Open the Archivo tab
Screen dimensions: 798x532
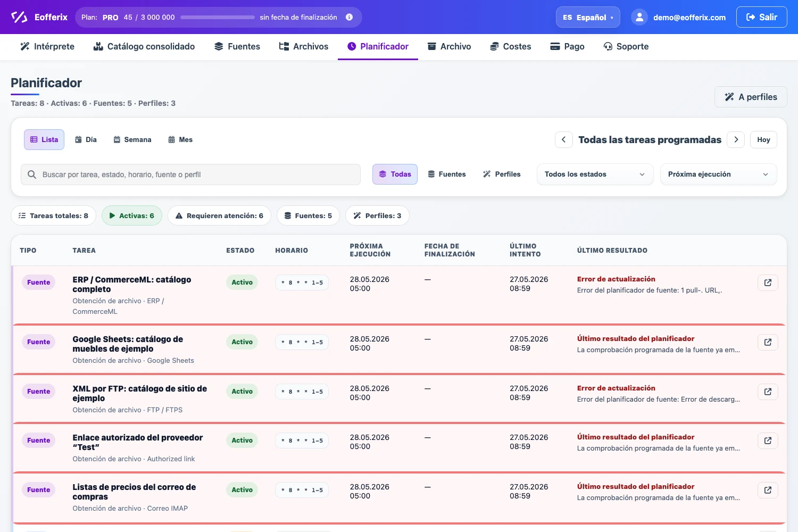coord(450,46)
